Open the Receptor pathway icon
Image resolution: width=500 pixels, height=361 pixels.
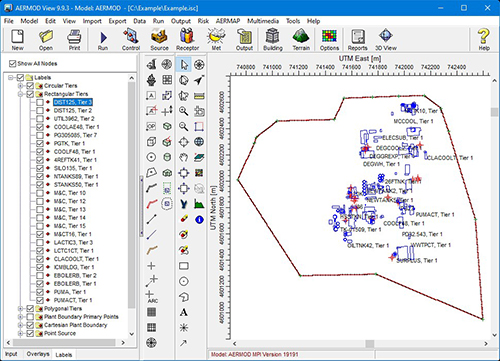tap(187, 40)
